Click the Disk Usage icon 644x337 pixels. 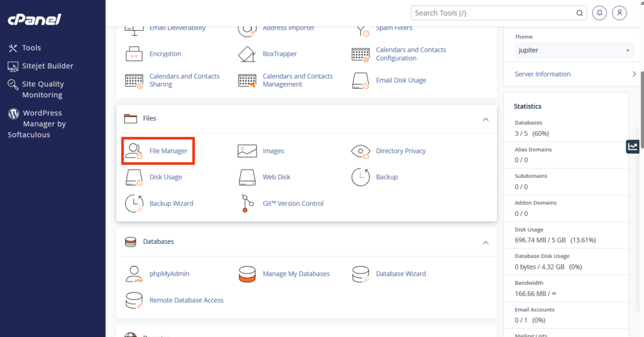(x=134, y=177)
